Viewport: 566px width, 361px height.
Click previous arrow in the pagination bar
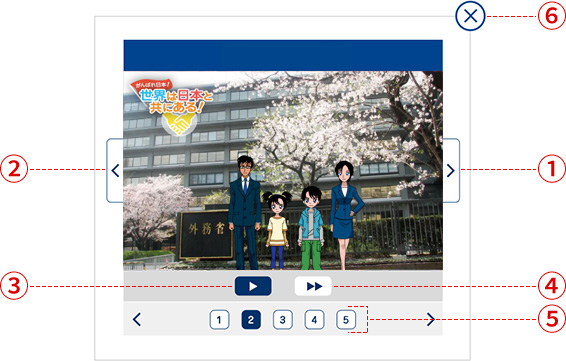pos(137,319)
